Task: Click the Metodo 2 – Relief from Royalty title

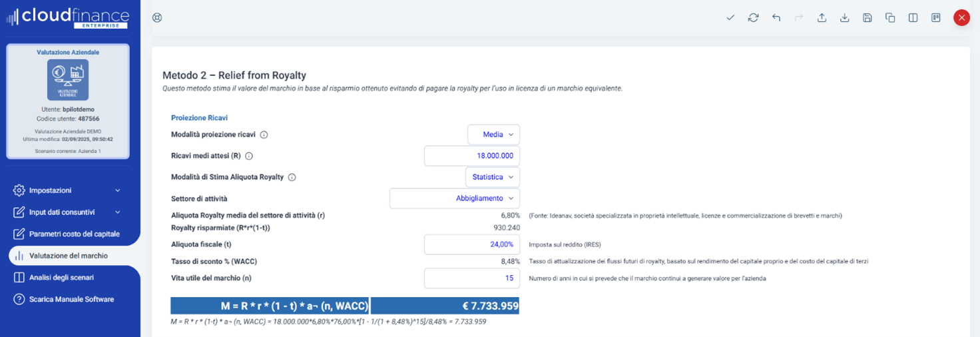Action: [234, 76]
